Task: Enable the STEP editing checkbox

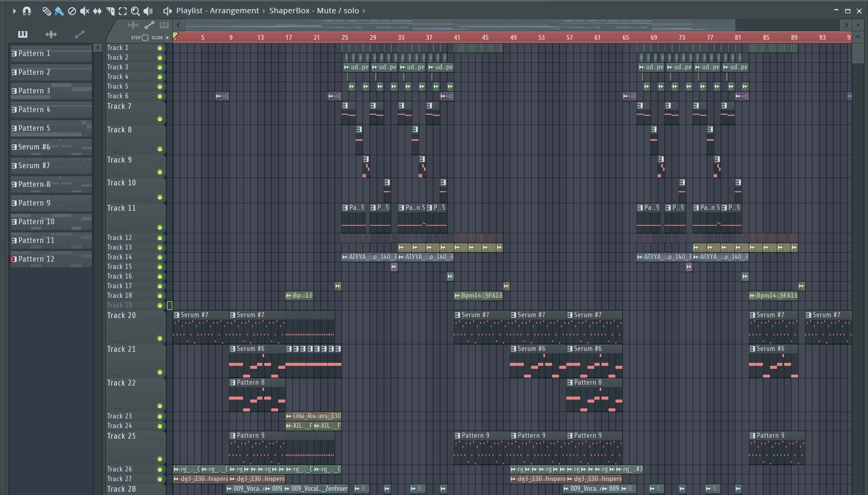Action: [145, 38]
